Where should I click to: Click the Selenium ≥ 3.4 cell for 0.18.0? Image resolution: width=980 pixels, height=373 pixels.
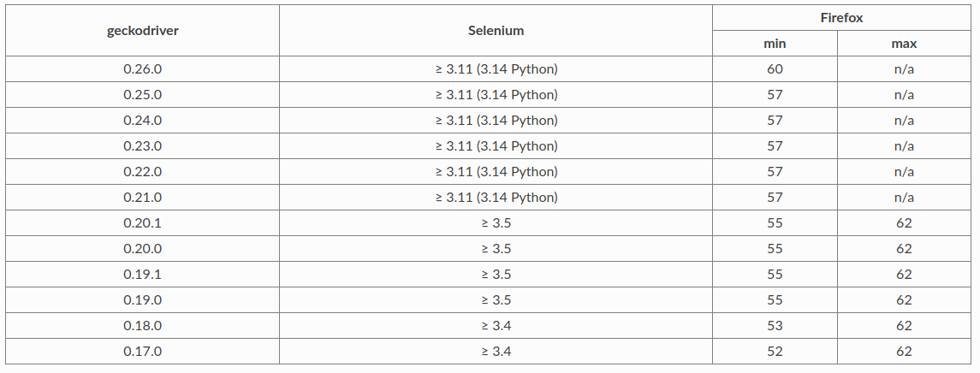[x=496, y=326]
